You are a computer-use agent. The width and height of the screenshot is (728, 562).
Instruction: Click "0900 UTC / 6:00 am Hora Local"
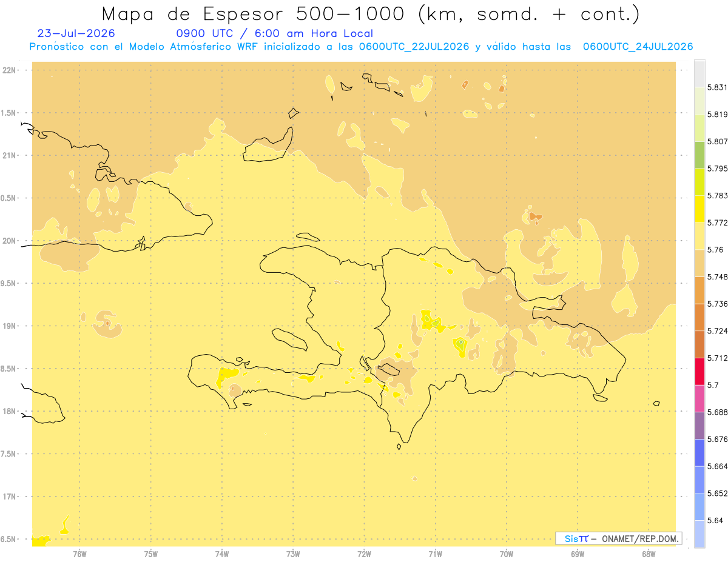pyautogui.click(x=275, y=33)
